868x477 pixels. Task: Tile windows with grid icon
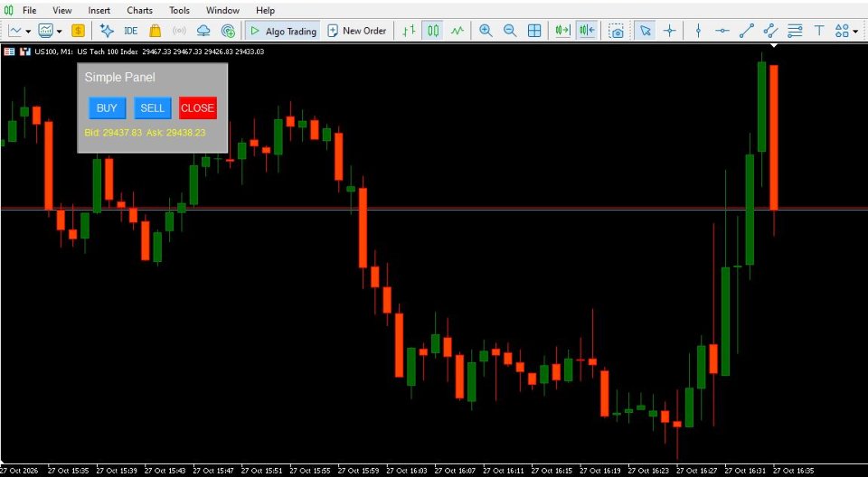pyautogui.click(x=534, y=31)
